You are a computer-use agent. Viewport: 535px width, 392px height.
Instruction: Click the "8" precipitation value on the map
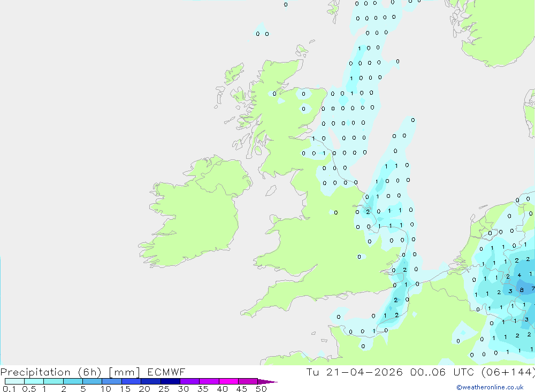pyautogui.click(x=521, y=290)
